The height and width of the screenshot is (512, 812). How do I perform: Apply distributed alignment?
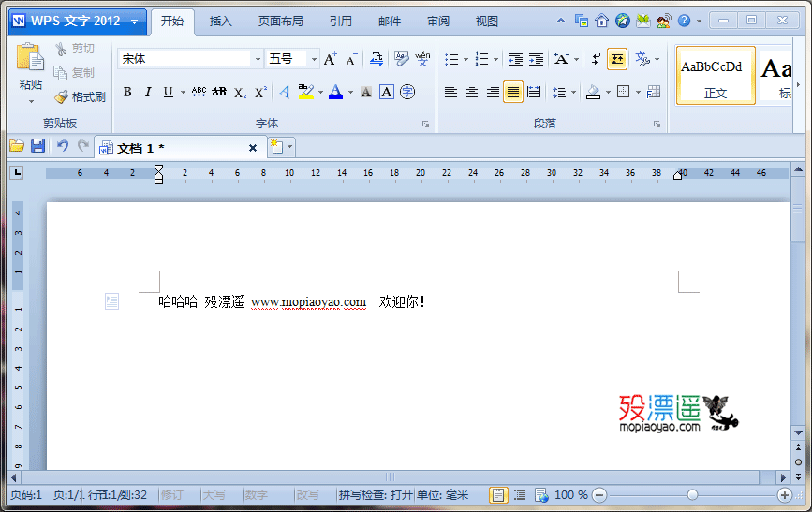(x=534, y=92)
